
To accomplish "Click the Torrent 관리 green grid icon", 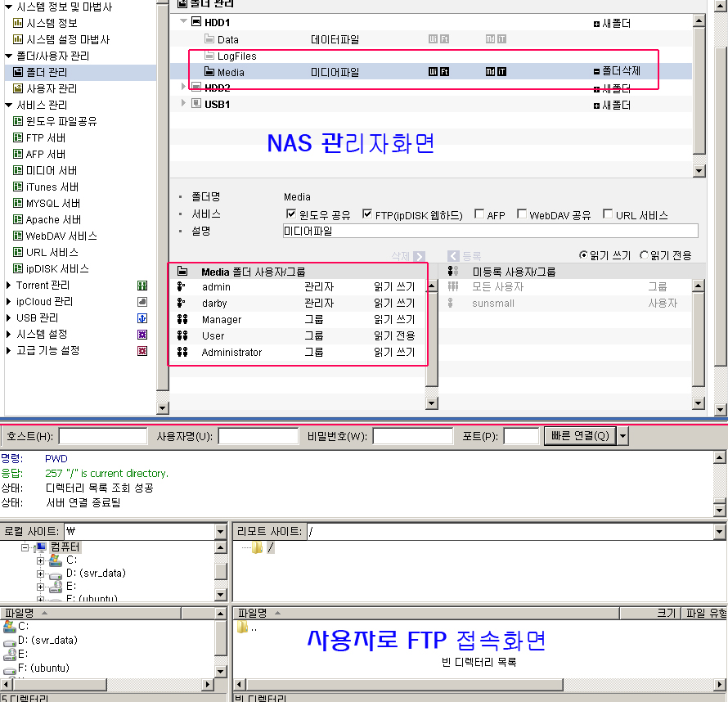I will (x=142, y=286).
